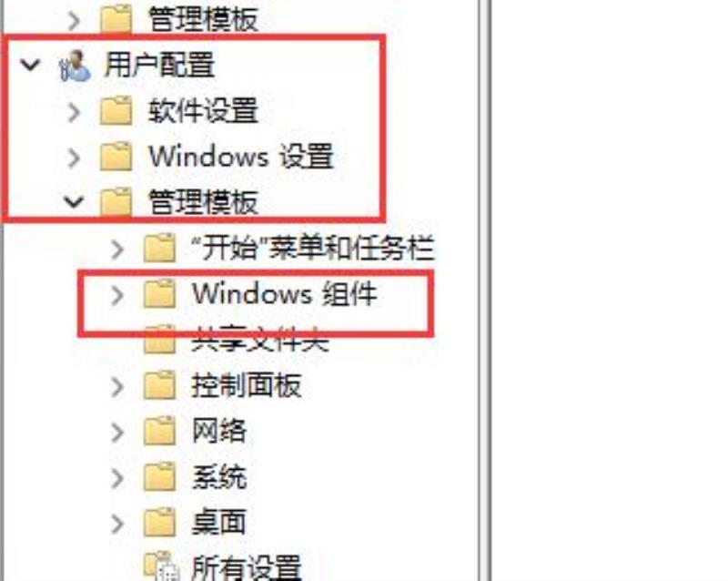Select the 共享文件夹 tree item
Screen dimensions: 728x581
(260, 340)
